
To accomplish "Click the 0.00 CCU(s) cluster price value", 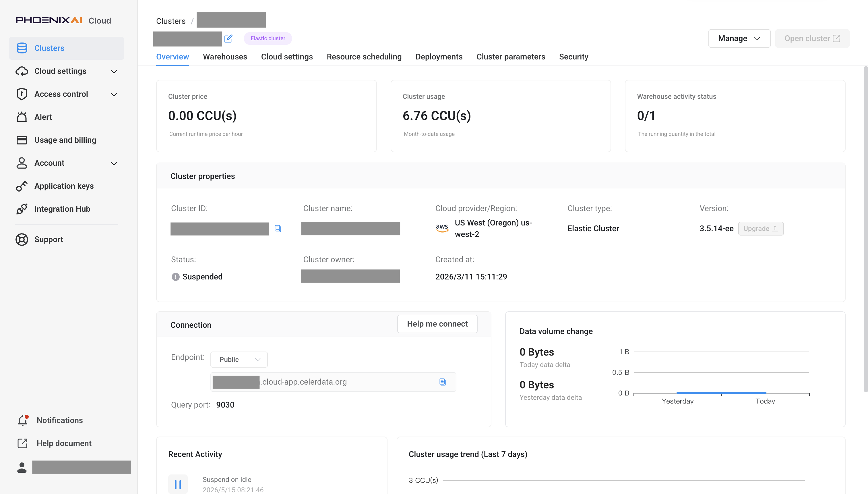I will click(202, 116).
